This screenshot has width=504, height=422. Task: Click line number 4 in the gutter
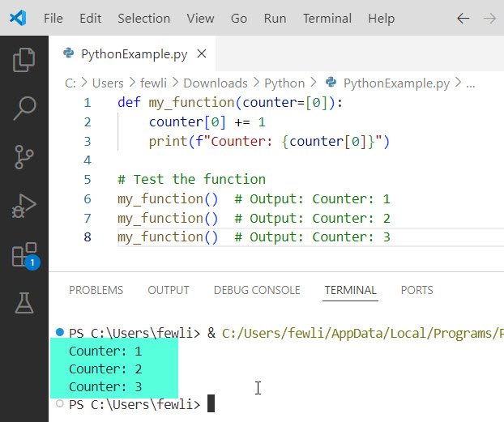(x=88, y=160)
